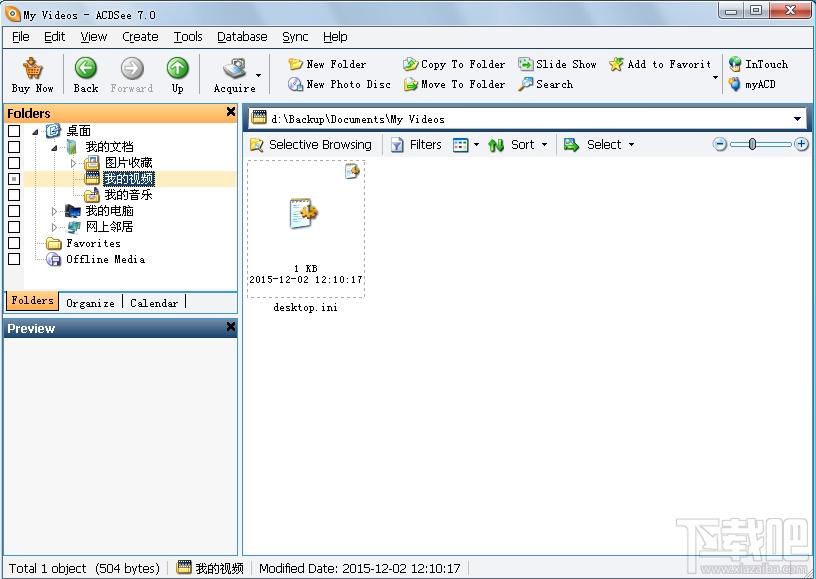Image resolution: width=816 pixels, height=579 pixels.
Task: Open the Tools menu
Action: point(188,37)
